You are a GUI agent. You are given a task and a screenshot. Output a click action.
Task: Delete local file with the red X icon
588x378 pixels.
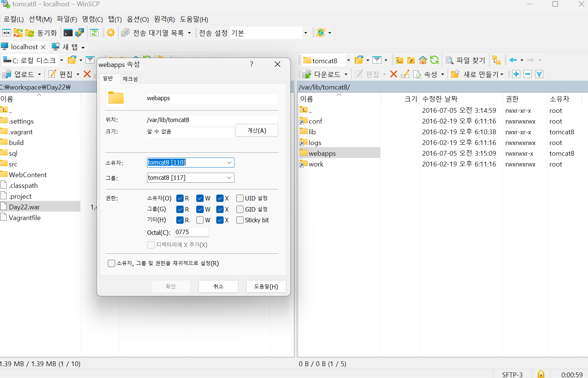point(87,74)
